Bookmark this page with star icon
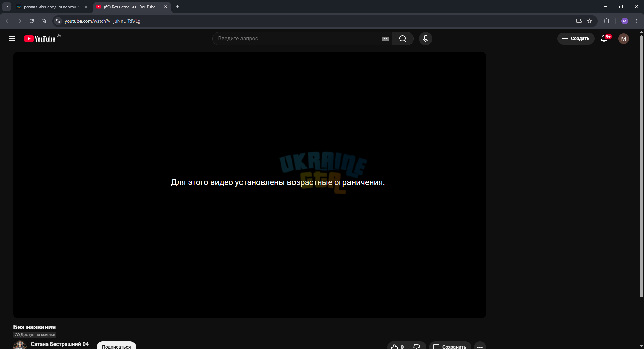Viewport: 644px width, 349px height. tap(590, 21)
